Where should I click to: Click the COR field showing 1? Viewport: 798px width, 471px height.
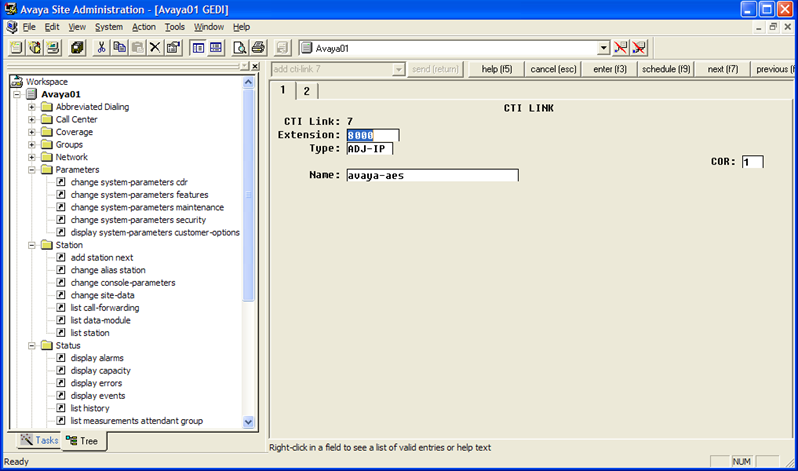pos(753,162)
